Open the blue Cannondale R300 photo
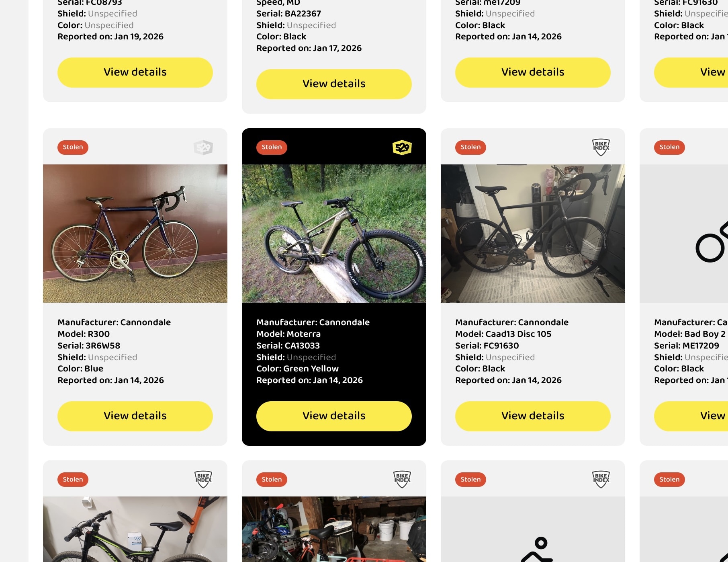The width and height of the screenshot is (728, 562). click(135, 232)
